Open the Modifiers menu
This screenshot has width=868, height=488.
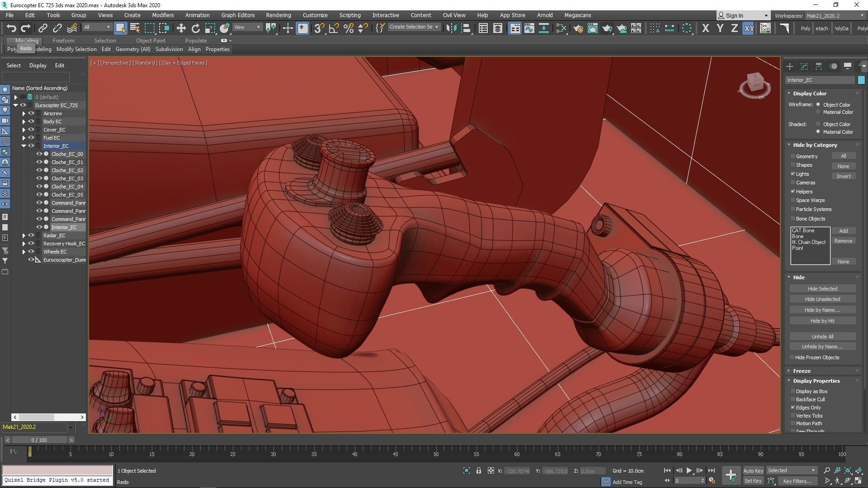click(163, 15)
